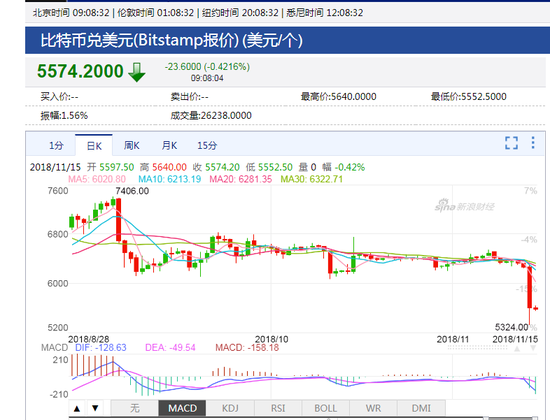Click the 纽约时间 20:08:32 clock text

pyautogui.click(x=240, y=13)
